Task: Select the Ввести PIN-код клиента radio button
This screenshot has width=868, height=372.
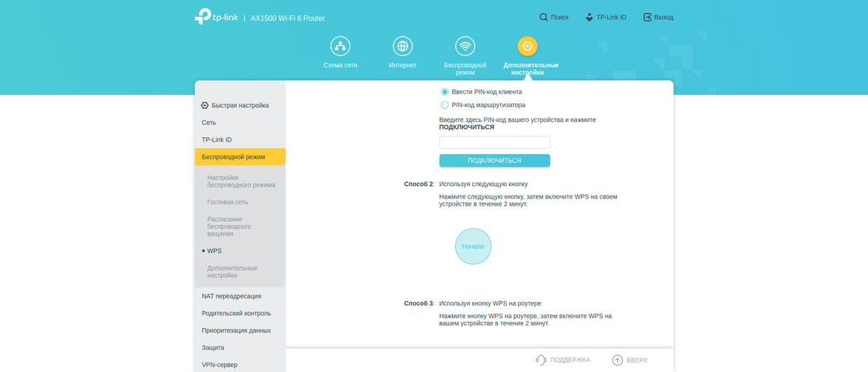Action: click(445, 92)
